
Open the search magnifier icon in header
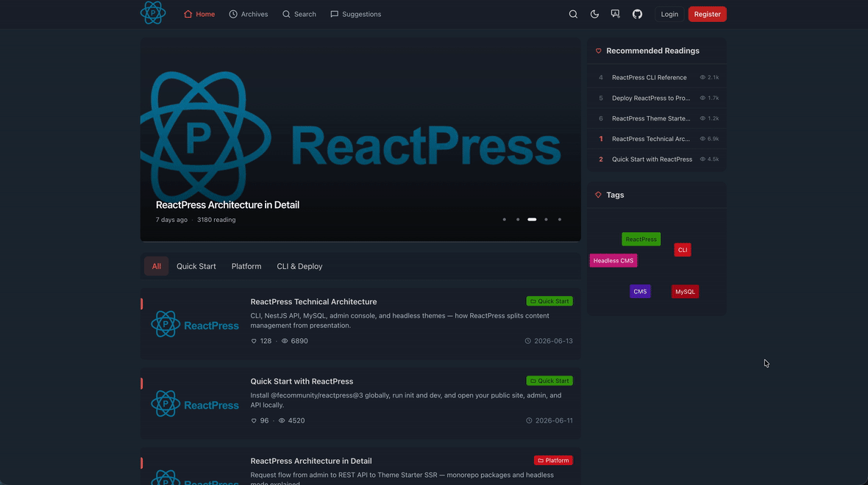[573, 15]
